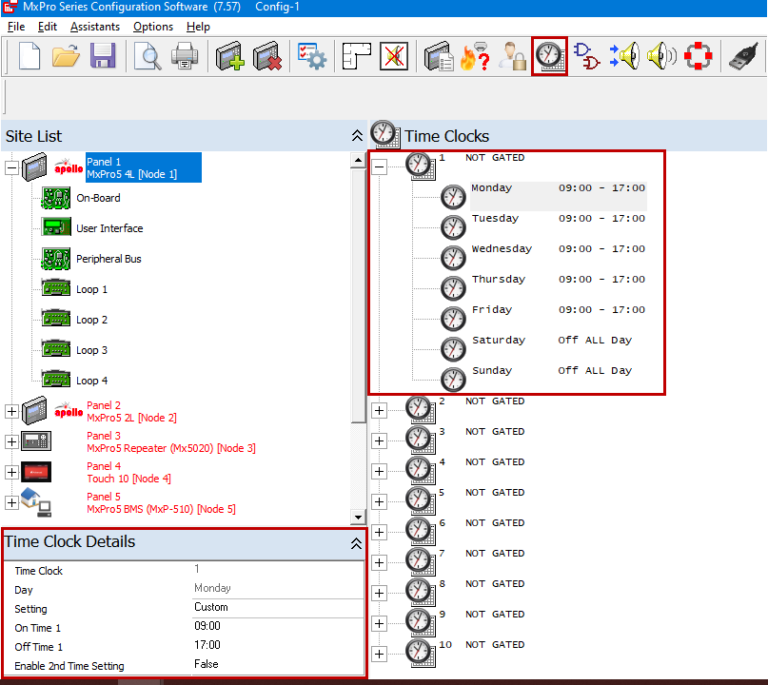Click Enable 2nd Time Setting False value

[275, 665]
